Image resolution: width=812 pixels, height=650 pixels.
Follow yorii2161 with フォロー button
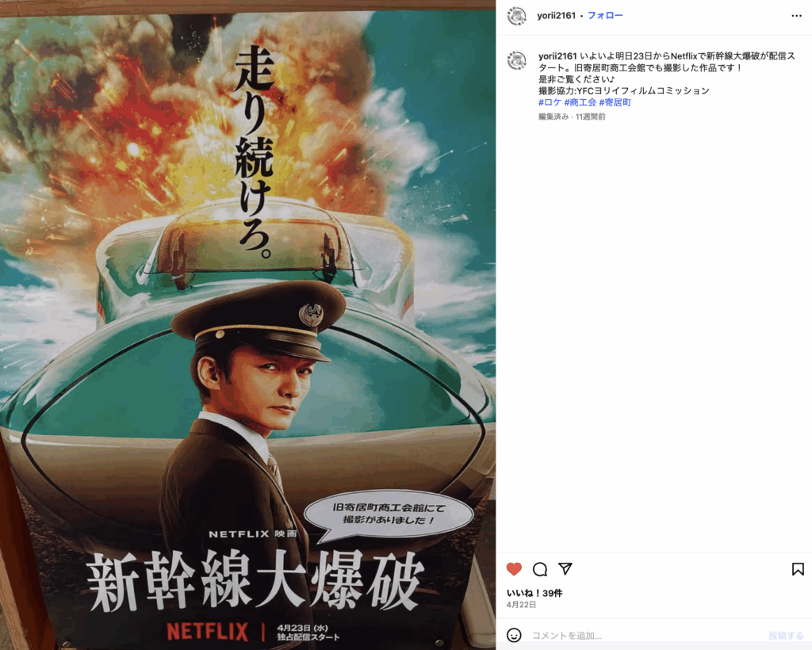(605, 16)
